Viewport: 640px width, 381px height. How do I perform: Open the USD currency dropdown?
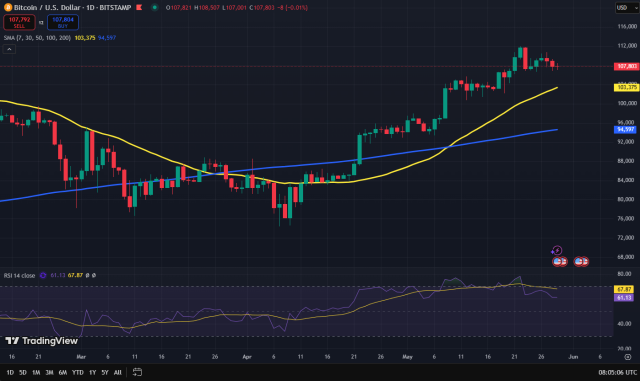click(627, 7)
